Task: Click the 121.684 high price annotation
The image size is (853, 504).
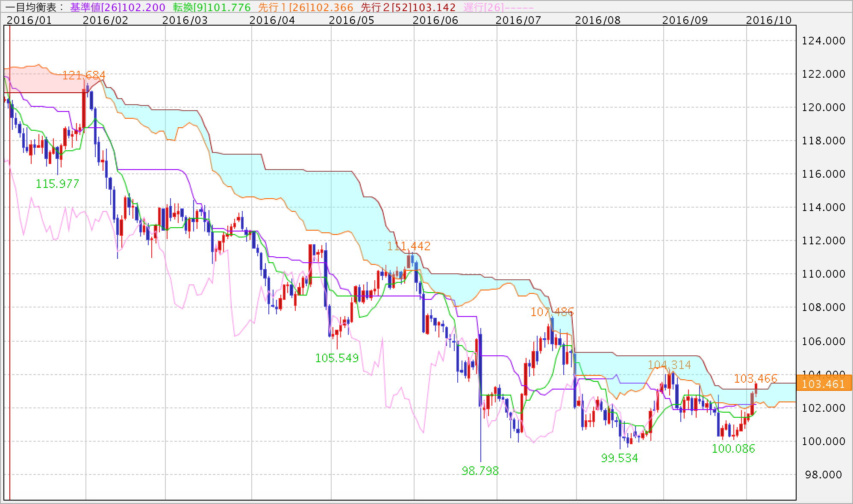Action: (x=84, y=76)
